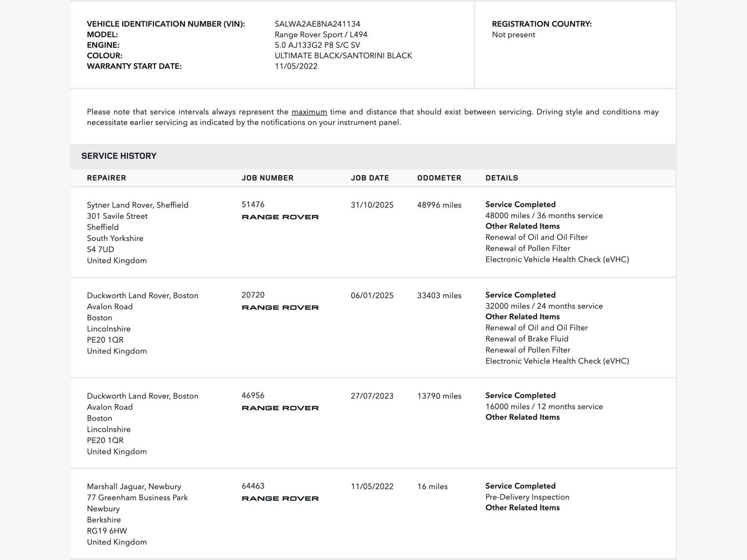Click the 48996 miles odometer reading
The width and height of the screenshot is (747, 560).
tap(439, 205)
